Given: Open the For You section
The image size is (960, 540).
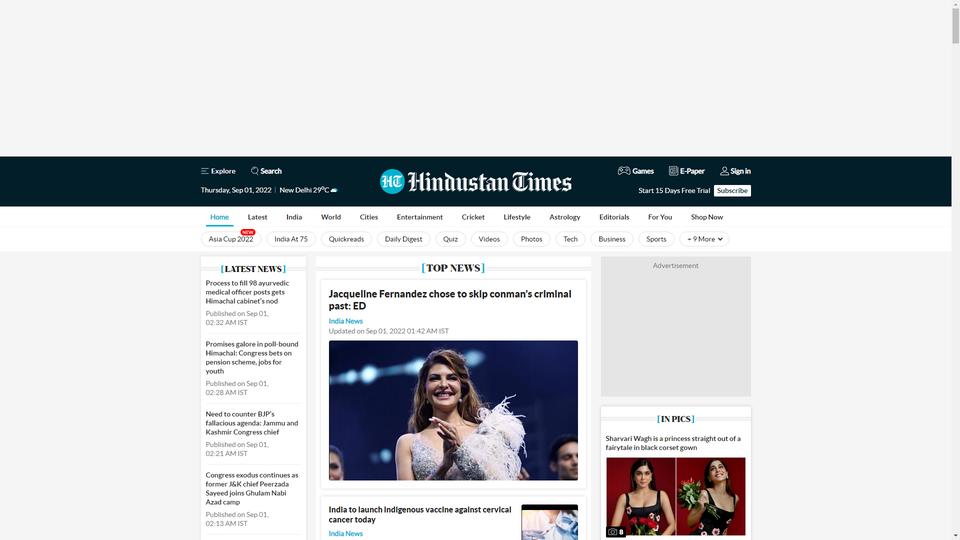Looking at the screenshot, I should (660, 217).
